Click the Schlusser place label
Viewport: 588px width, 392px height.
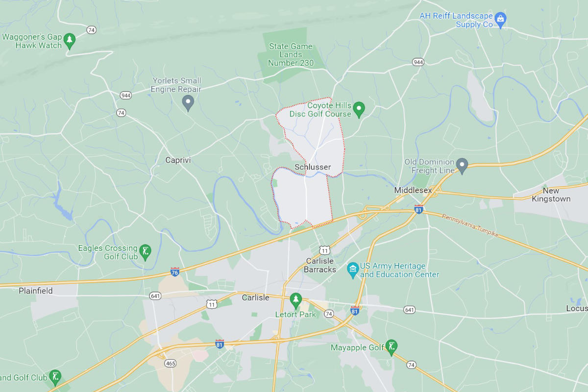[313, 167]
